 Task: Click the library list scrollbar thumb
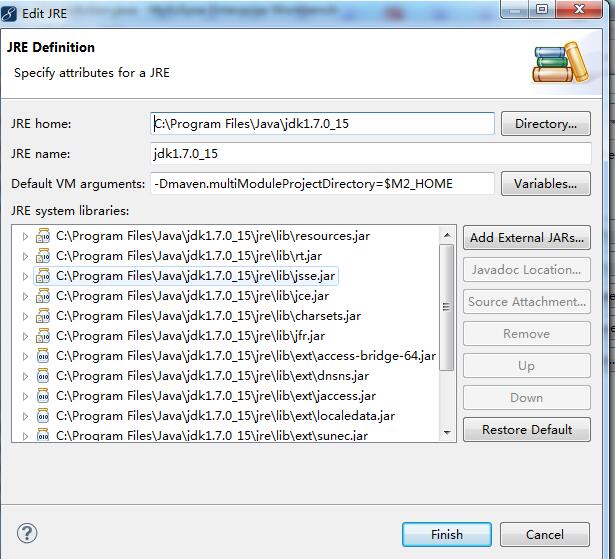point(447,308)
